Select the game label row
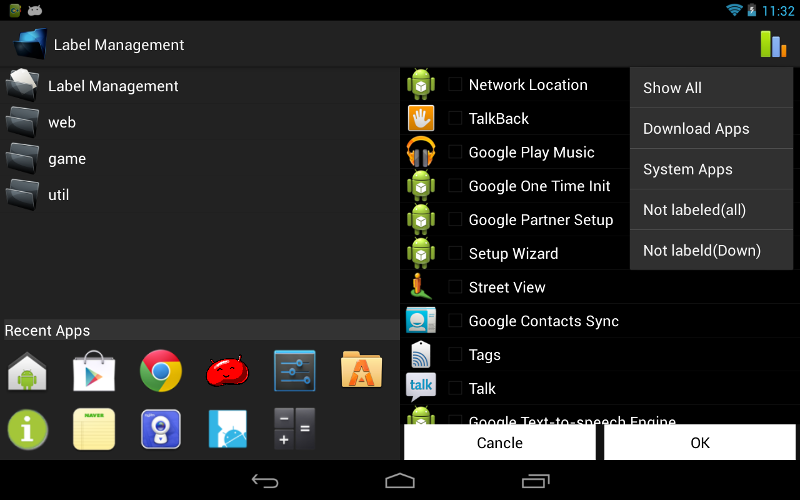The width and height of the screenshot is (800, 500). [x=200, y=158]
